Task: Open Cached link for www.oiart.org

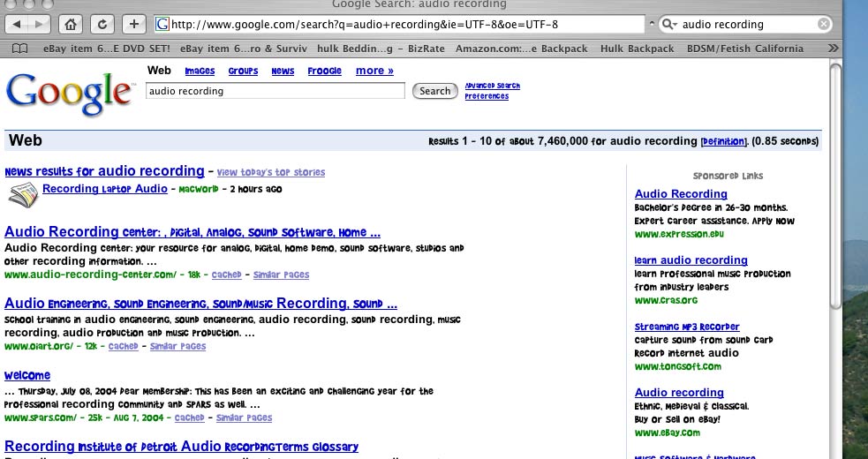Action: click(124, 346)
